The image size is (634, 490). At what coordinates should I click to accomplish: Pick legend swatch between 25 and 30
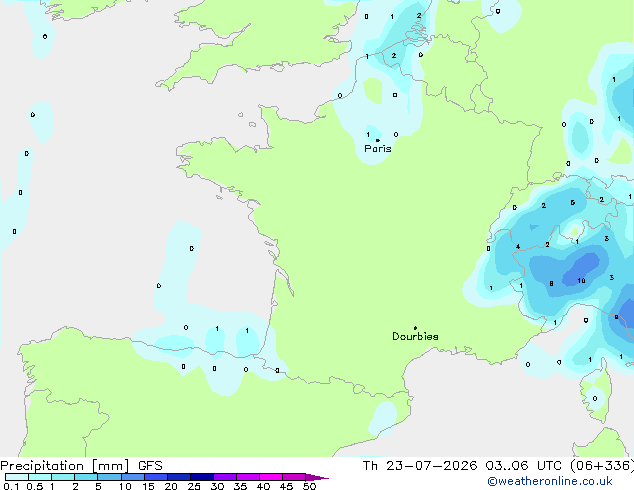click(x=202, y=477)
